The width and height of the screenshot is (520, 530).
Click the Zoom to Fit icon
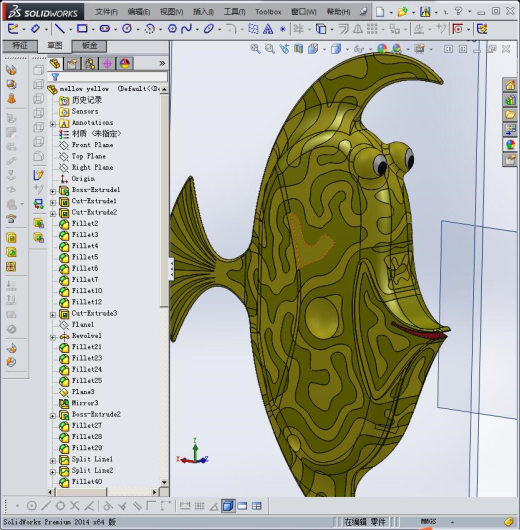coord(255,49)
